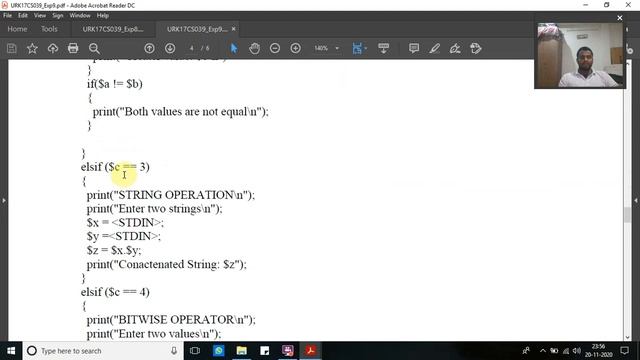640x360 pixels.
Task: Show hidden system tray icons chevron
Action: (x=542, y=351)
